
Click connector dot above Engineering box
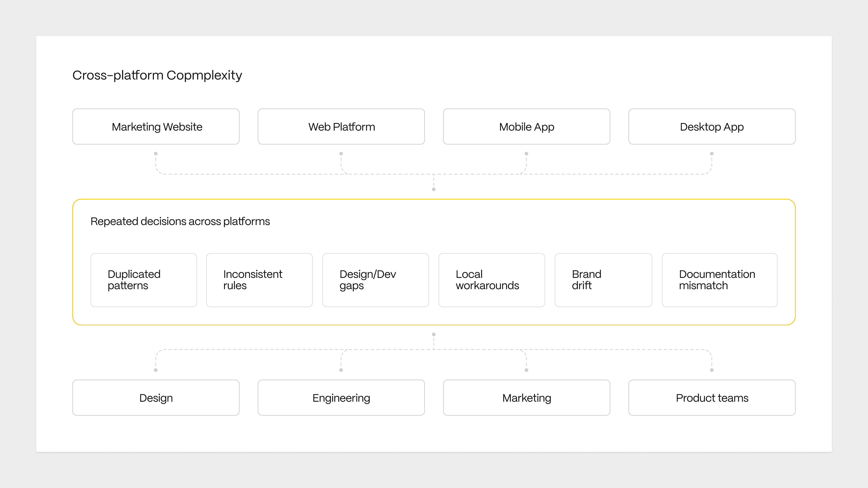point(341,370)
